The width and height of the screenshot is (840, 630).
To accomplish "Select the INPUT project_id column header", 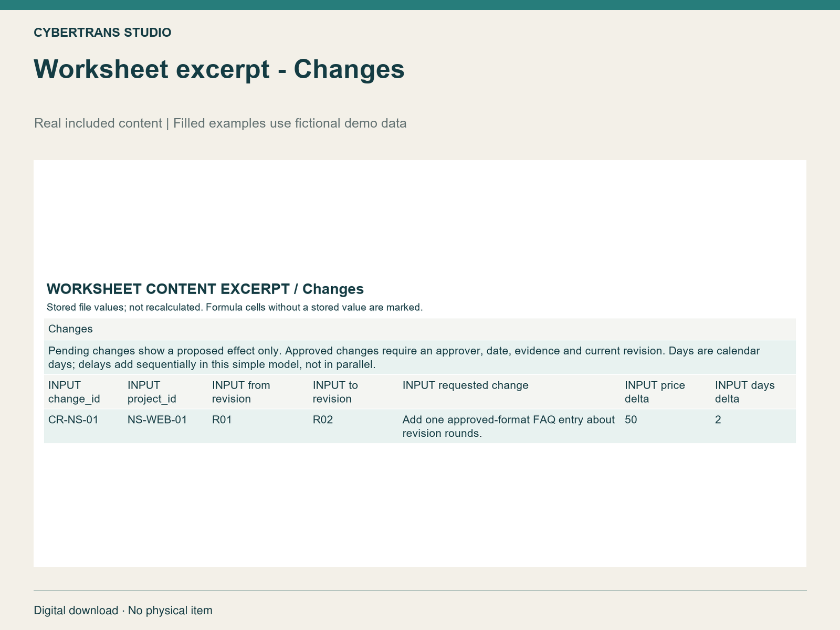I will (152, 392).
